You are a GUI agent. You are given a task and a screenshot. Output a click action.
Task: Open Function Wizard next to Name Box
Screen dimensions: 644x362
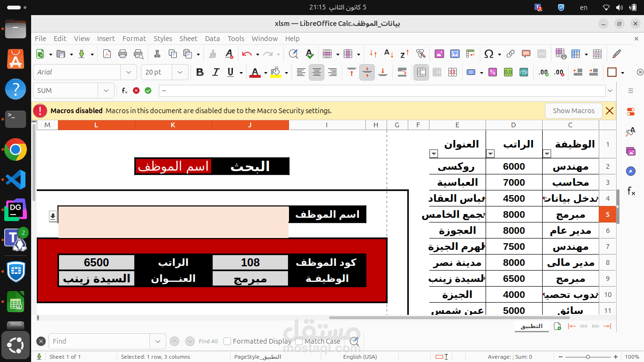[124, 90]
